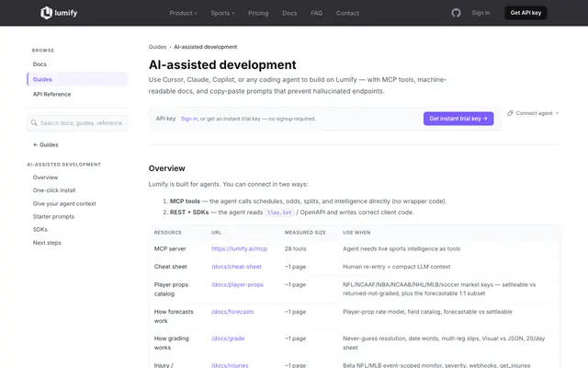Click the Connect agent plug icon
588x368 pixels.
510,113
